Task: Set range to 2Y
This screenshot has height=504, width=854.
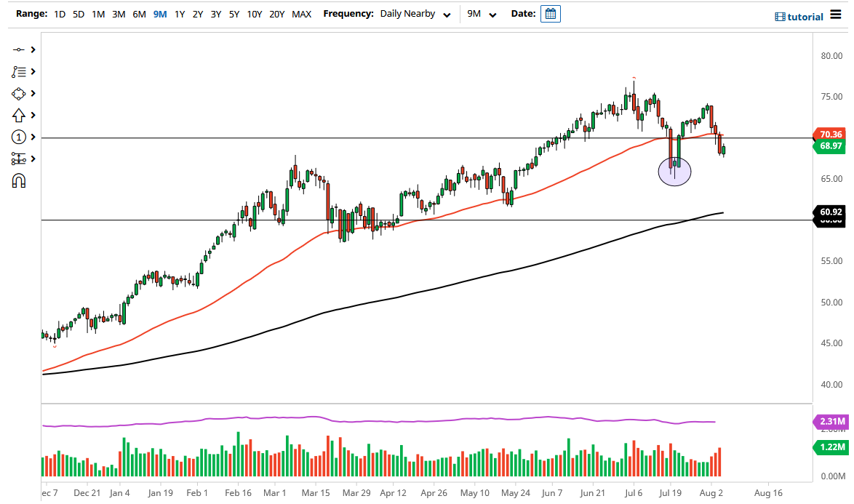Action: click(x=198, y=14)
